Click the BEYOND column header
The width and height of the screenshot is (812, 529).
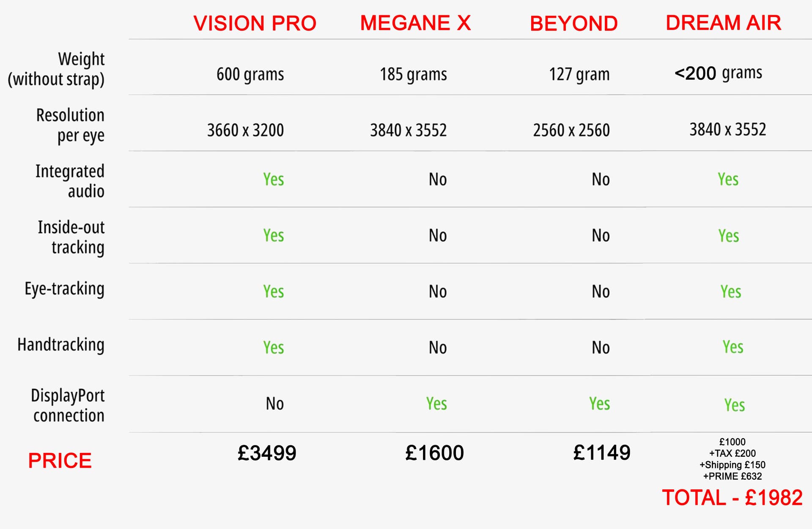[x=573, y=24]
